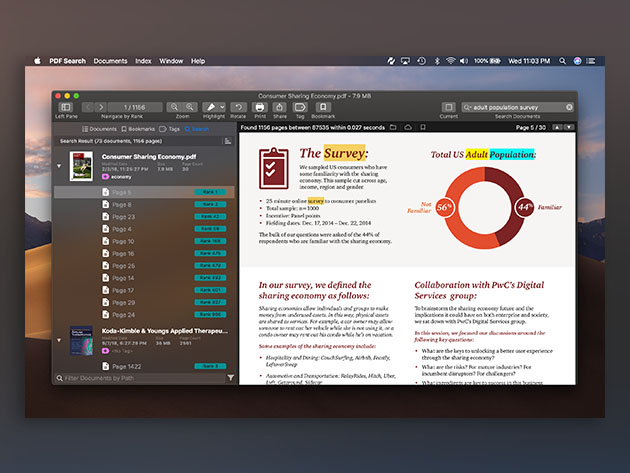Click the Filter Documents by Path field
The height and width of the screenshot is (473, 630).
tap(141, 378)
